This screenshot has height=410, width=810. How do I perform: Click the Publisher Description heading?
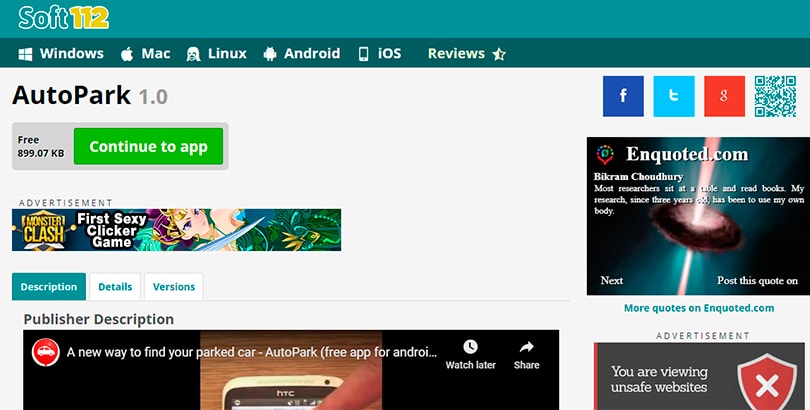tap(99, 319)
